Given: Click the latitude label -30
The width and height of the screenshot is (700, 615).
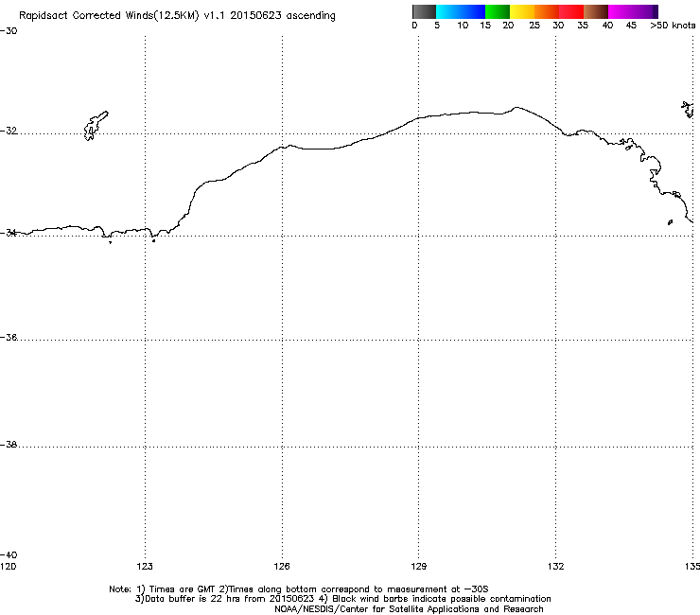Looking at the screenshot, I should (9, 31).
